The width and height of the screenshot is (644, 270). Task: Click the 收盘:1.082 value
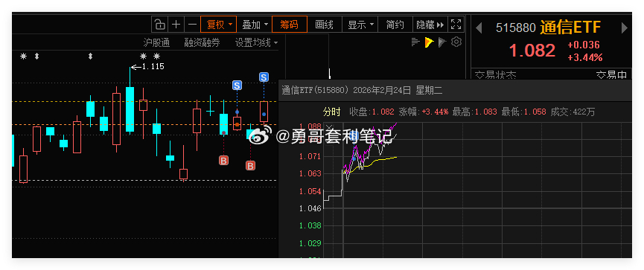click(372, 112)
